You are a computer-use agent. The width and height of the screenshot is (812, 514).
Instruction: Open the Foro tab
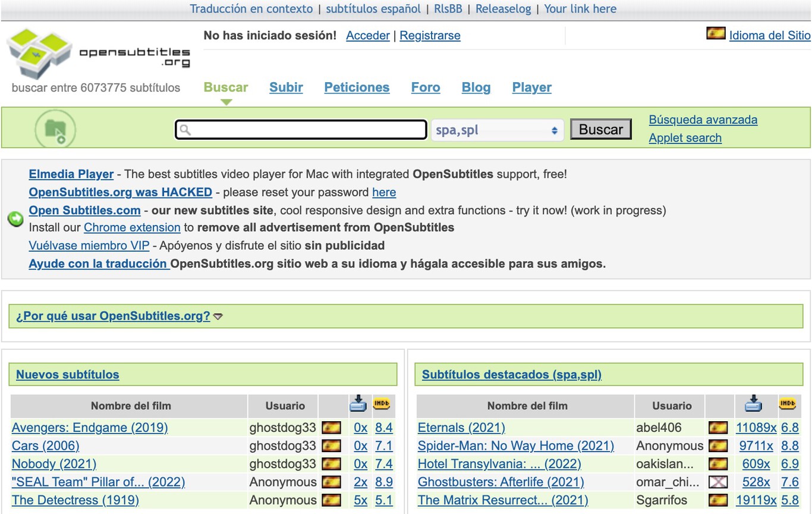[426, 87]
